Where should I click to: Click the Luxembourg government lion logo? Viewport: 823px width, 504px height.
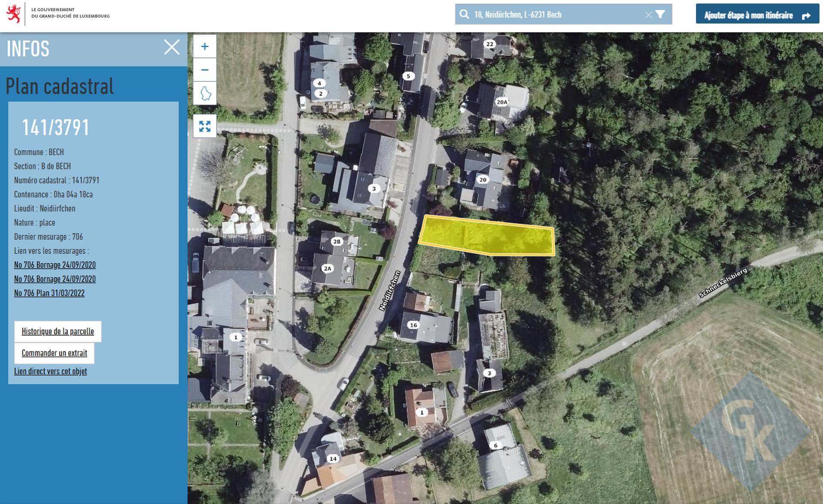point(14,14)
